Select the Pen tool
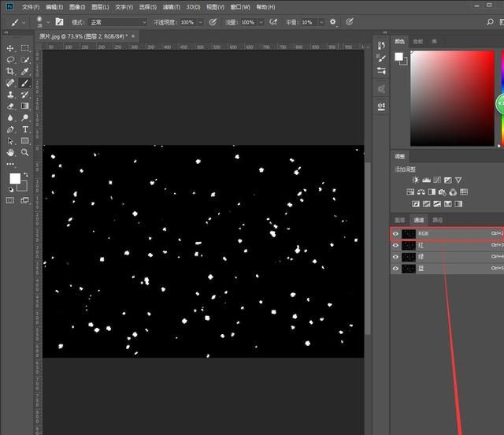The image size is (504, 435). [10, 129]
